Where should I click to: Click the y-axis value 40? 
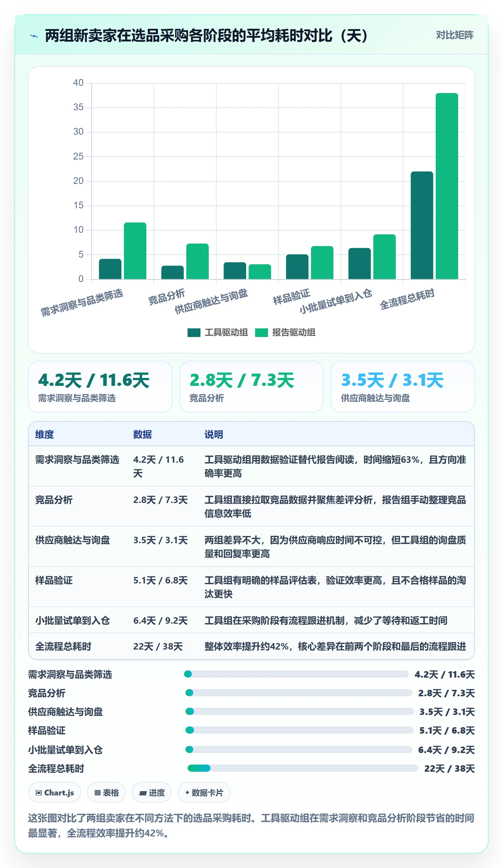(x=78, y=83)
